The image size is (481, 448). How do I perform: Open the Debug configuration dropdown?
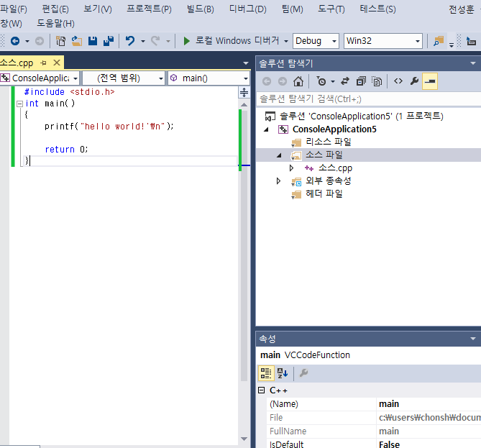pos(316,41)
